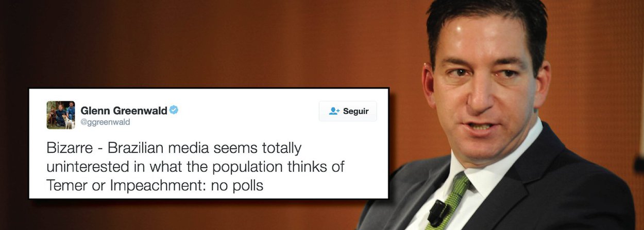Viewport: 644px width, 230px height.
Task: Click the lapel microphone clipped on tie
Action: pos(439,212)
